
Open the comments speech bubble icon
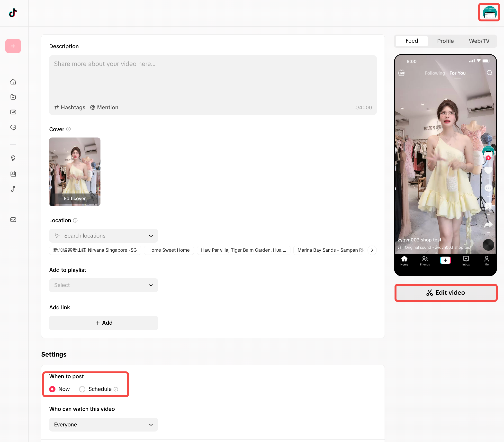pyautogui.click(x=13, y=127)
